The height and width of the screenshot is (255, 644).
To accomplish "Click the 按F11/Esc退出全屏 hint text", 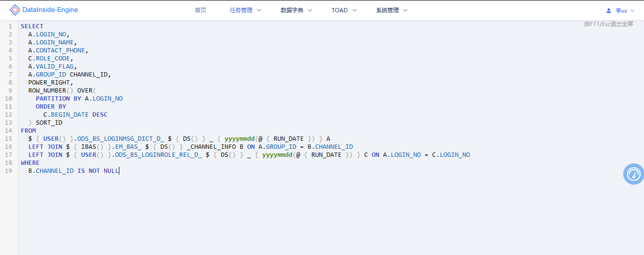I will tap(609, 24).
